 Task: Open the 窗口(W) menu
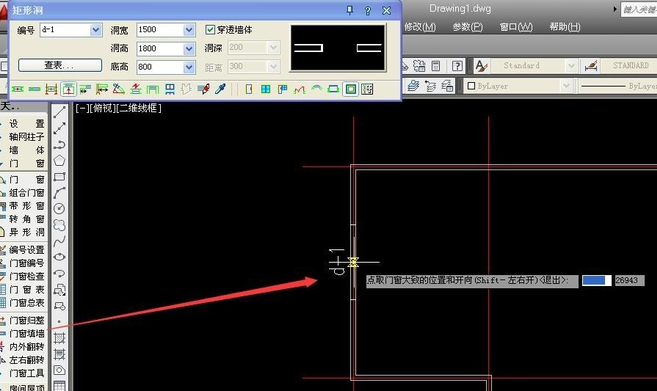pos(516,27)
